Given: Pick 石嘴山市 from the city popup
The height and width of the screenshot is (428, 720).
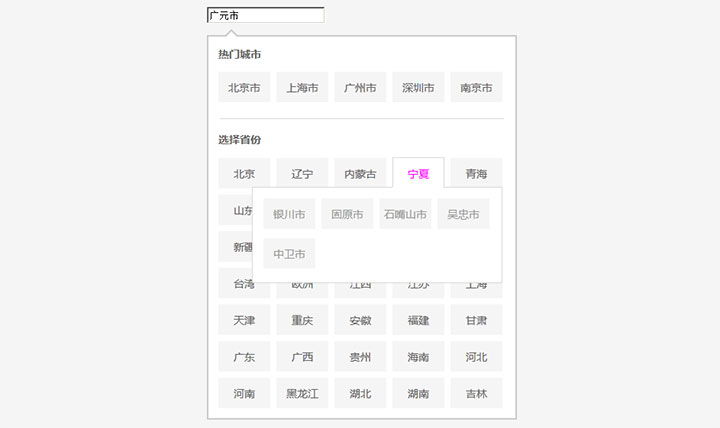Looking at the screenshot, I should [x=405, y=214].
